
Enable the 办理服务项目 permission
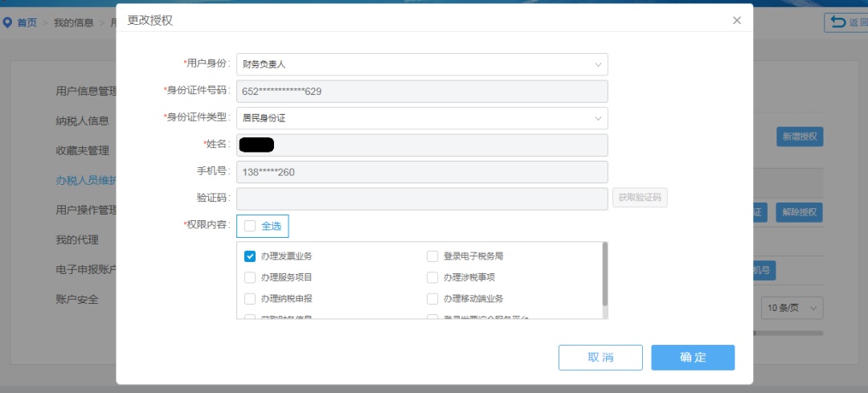(250, 277)
